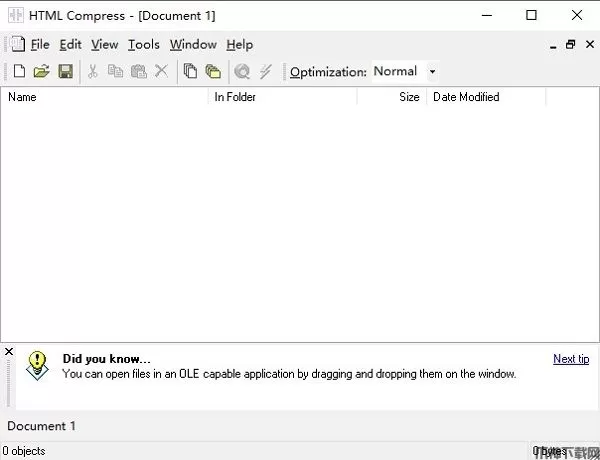Minimize the inner Document 1 window
600x460 pixels.
click(553, 45)
